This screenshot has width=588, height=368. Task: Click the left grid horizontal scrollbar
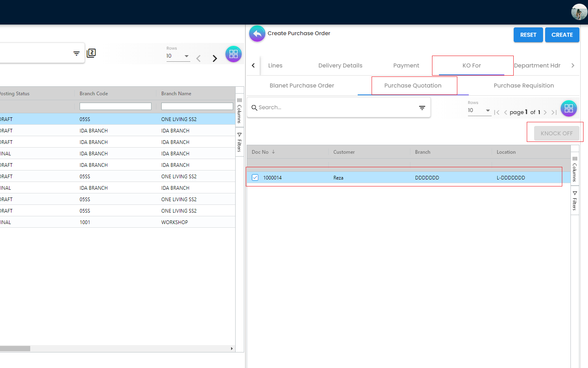(x=15, y=349)
